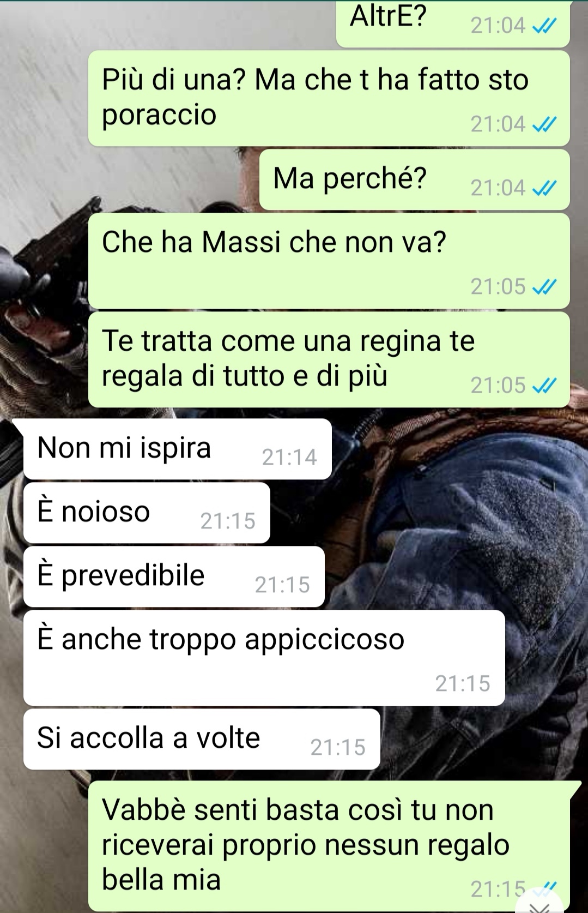Select the "Più di una?" sent message
Screen dimensions: 588x913
pos(329,98)
